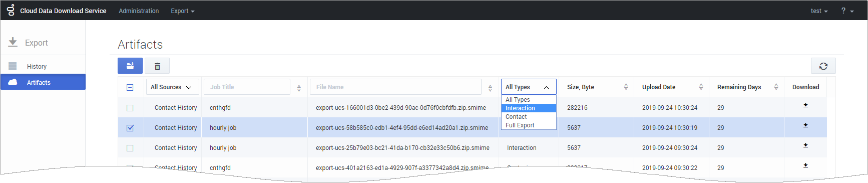The height and width of the screenshot is (183, 868).
Task: Click file name export-ucs-58b585c0 zip.smime
Action: click(402, 128)
